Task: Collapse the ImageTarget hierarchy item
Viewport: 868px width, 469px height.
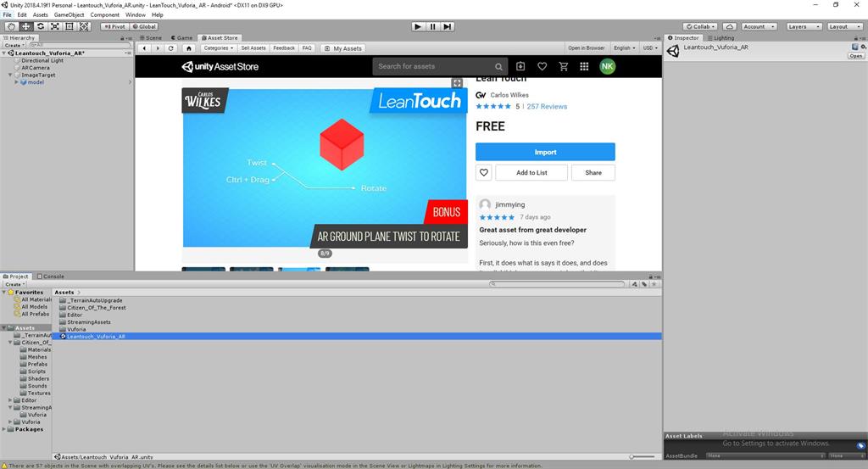Action: coord(10,75)
